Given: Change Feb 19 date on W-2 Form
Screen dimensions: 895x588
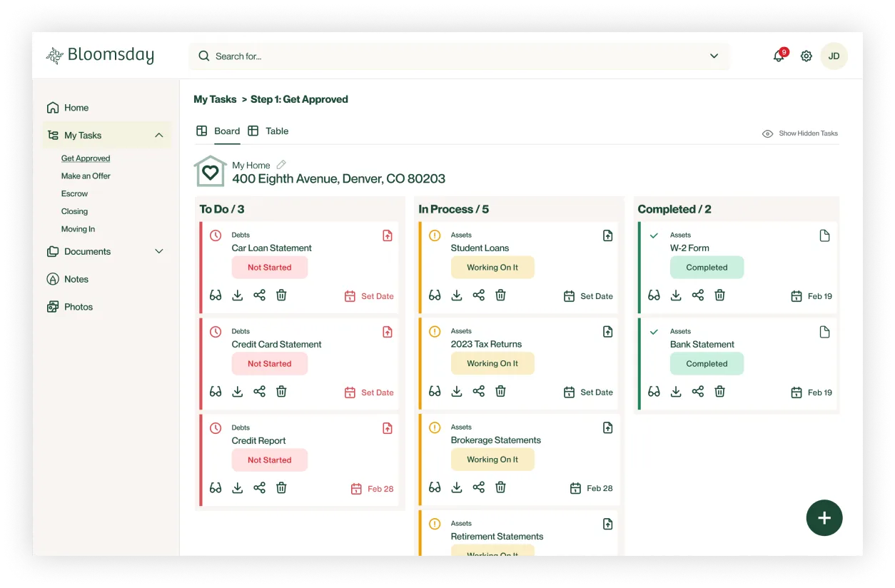Looking at the screenshot, I should coord(811,296).
